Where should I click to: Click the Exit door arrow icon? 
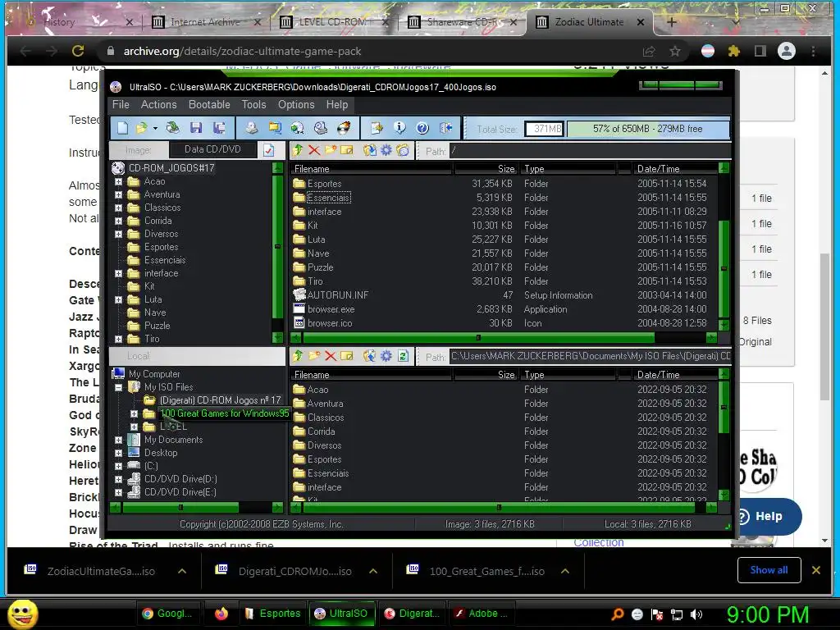point(445,128)
